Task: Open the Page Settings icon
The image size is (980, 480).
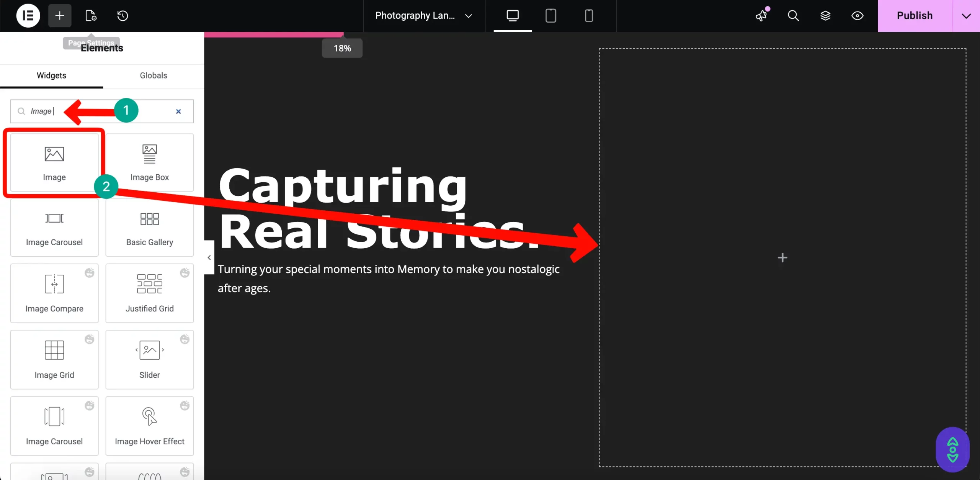Action: tap(91, 16)
